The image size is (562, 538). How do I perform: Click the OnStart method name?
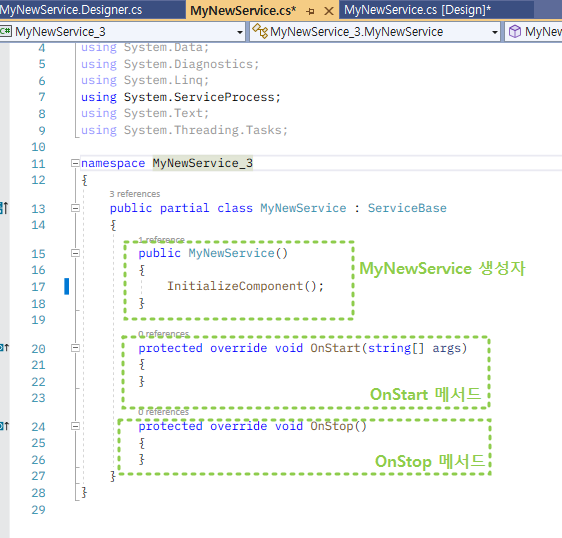click(335, 348)
